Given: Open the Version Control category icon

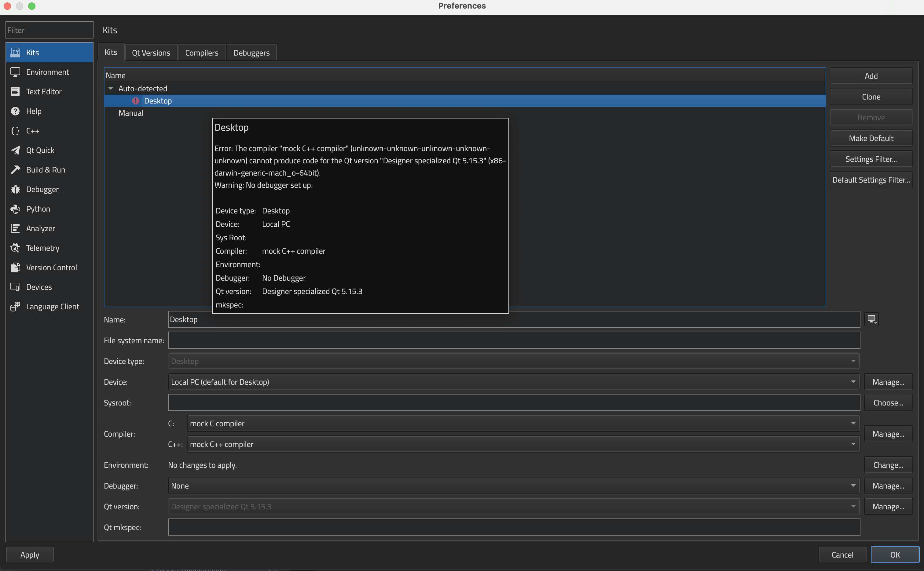Looking at the screenshot, I should [15, 268].
